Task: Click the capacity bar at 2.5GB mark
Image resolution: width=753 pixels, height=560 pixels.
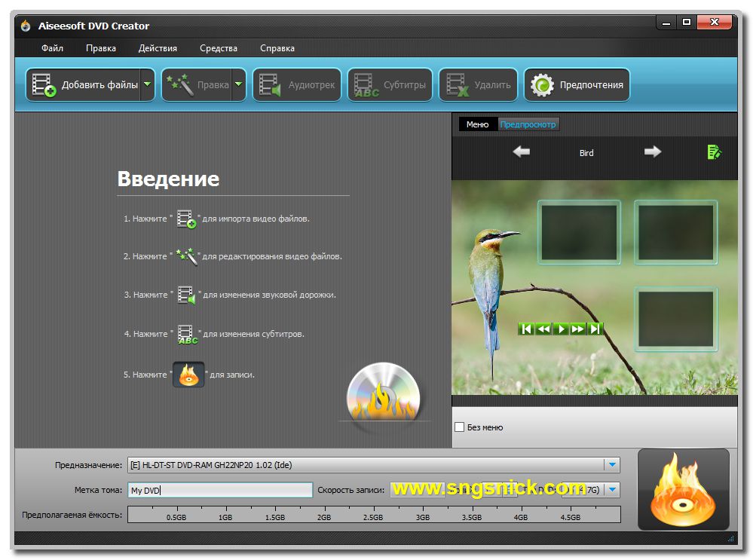Action: [374, 514]
